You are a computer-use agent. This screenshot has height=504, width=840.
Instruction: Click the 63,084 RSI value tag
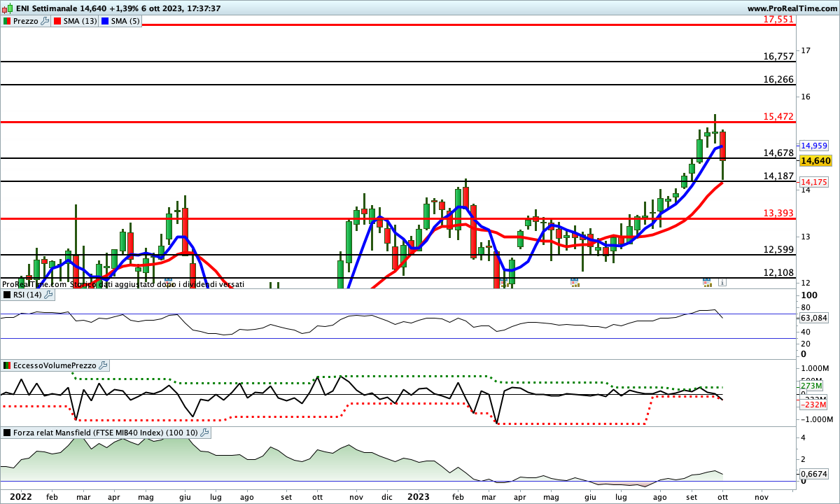click(x=814, y=318)
